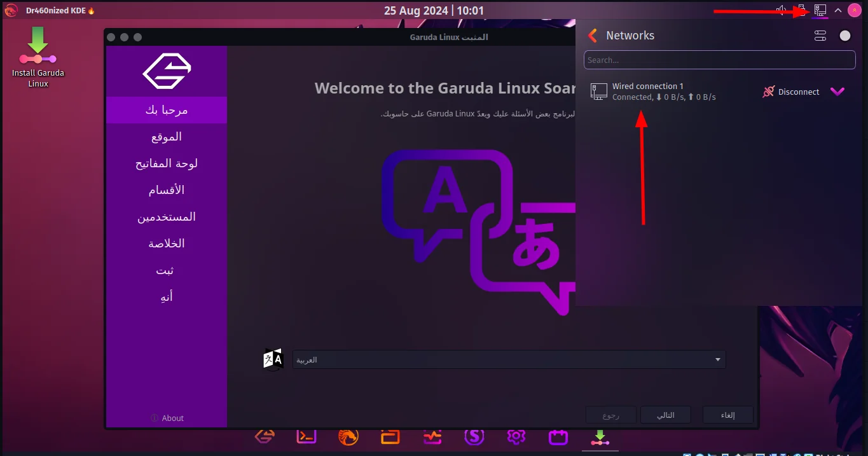Open the Install Garuda Linux desktop shortcut
The width and height of the screenshot is (868, 456).
[38, 57]
